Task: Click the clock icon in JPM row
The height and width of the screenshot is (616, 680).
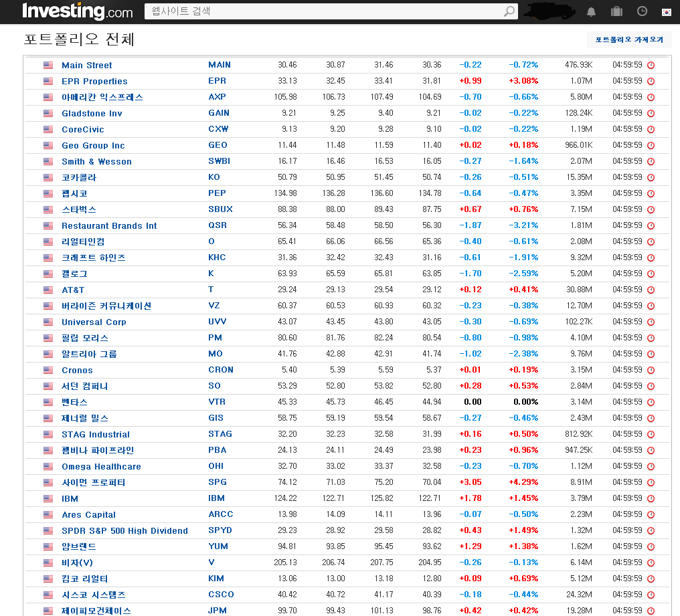Action: click(651, 611)
